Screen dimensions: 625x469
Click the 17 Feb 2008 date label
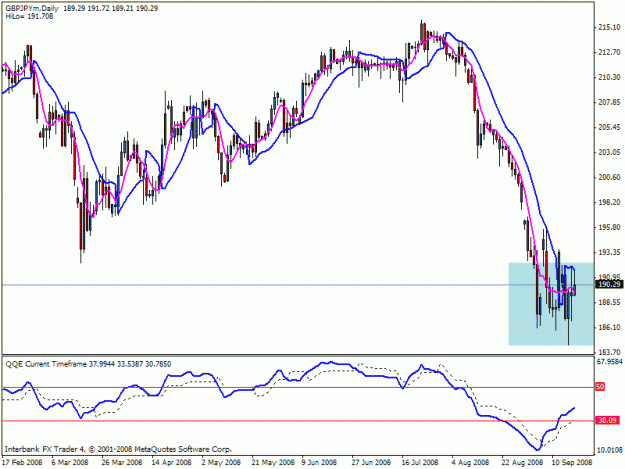(22, 462)
